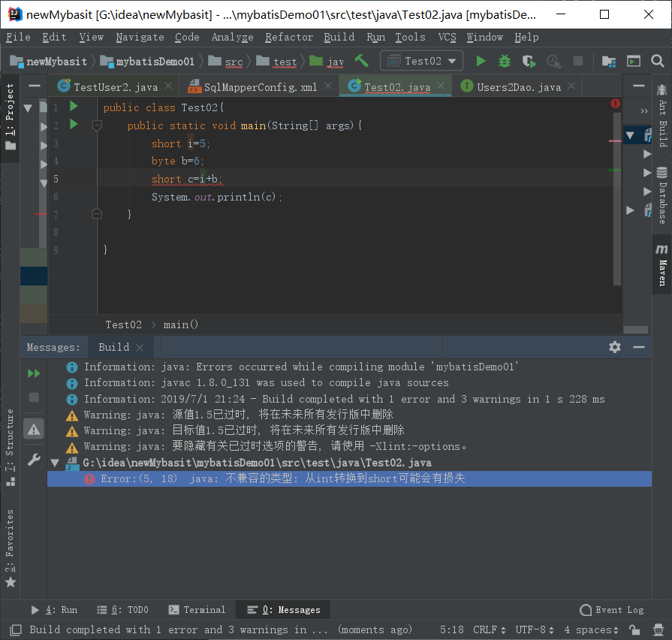The height and width of the screenshot is (640, 672).
Task: Open the Analyze menu
Action: point(232,38)
